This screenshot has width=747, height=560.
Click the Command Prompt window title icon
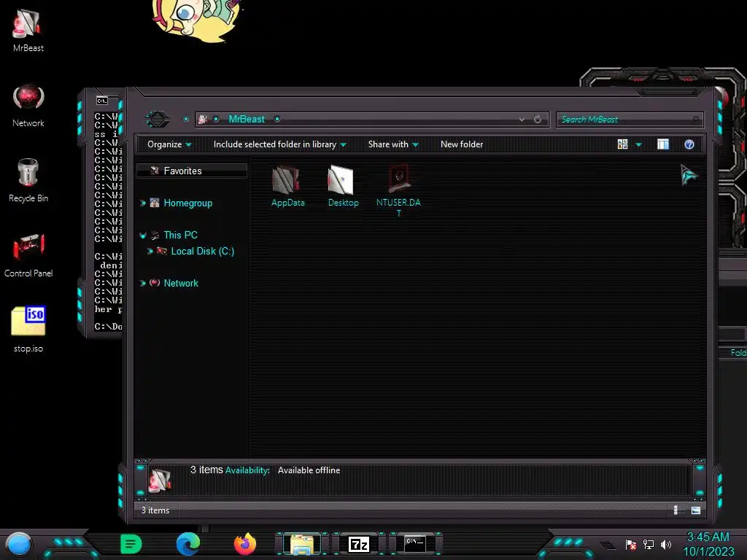102,101
